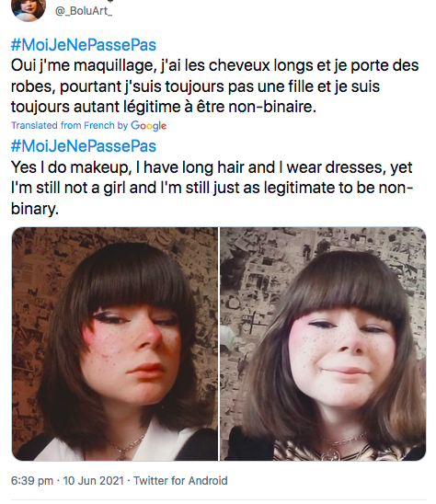
Task: Open the #MoiJeNePassePas hashtag above English text
Action: (84, 146)
